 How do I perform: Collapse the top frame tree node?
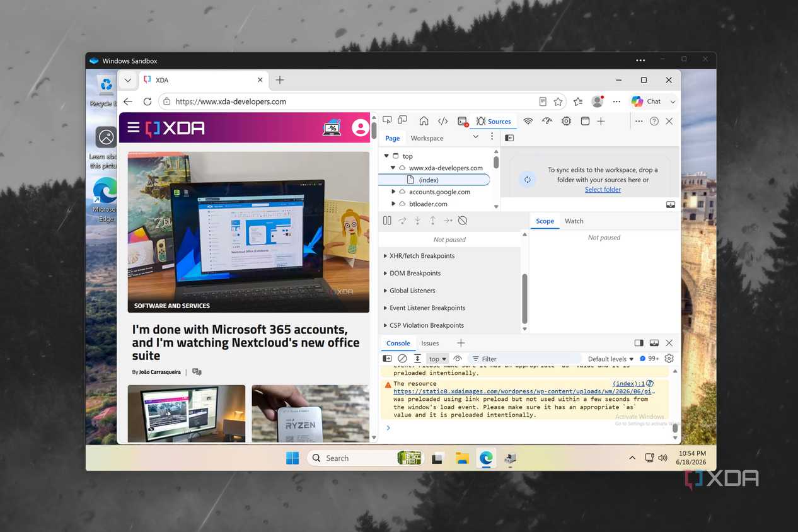click(x=386, y=156)
